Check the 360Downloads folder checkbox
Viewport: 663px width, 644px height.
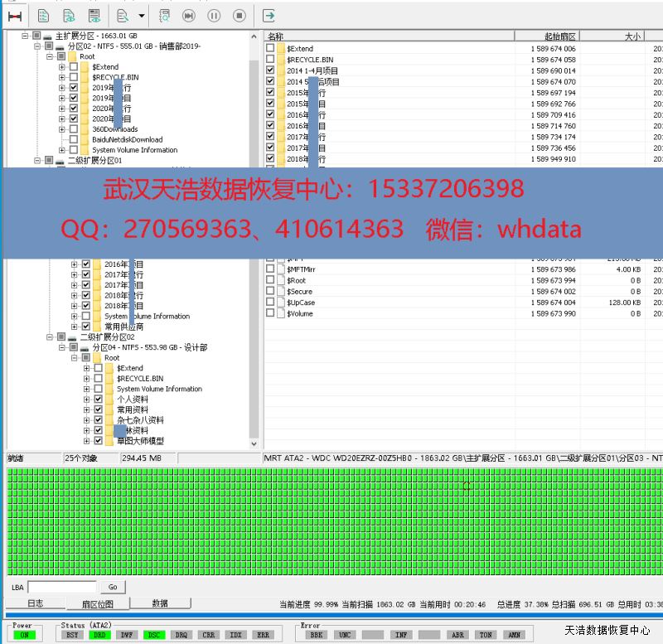pos(74,129)
